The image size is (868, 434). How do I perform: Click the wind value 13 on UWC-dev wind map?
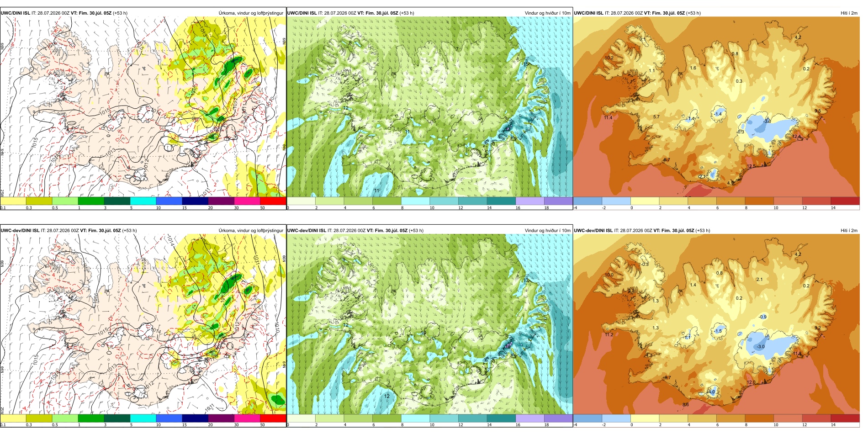pyautogui.click(x=526, y=280)
